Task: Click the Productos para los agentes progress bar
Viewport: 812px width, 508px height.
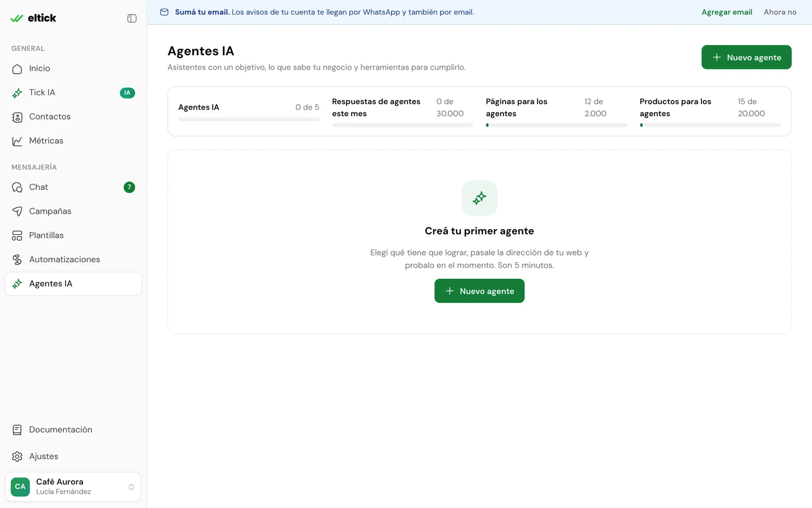Action: (x=710, y=125)
